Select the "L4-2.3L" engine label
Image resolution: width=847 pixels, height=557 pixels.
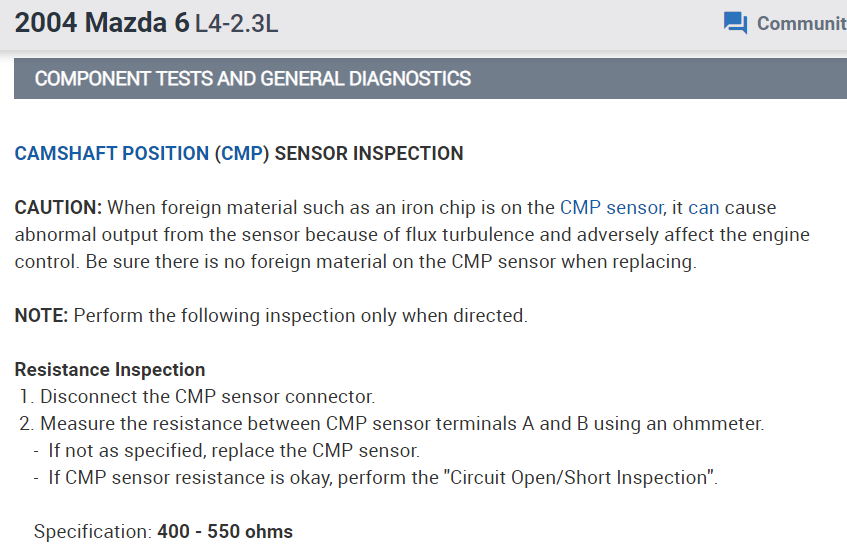[236, 24]
